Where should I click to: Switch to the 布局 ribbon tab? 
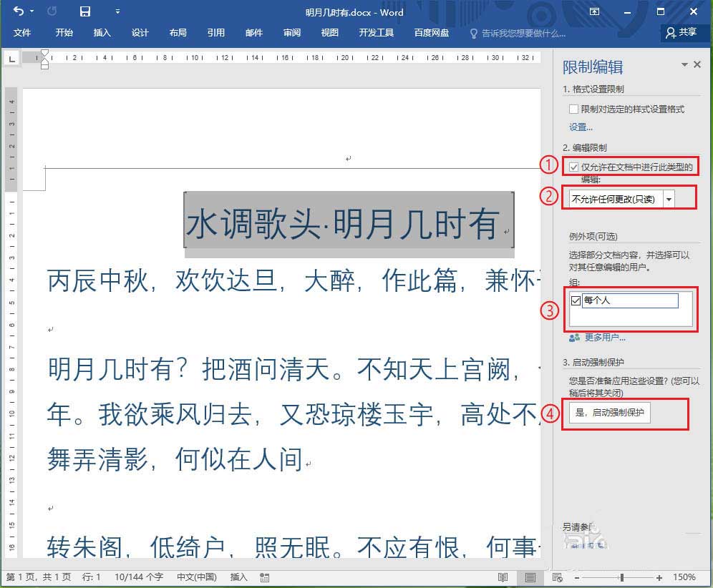click(x=178, y=33)
